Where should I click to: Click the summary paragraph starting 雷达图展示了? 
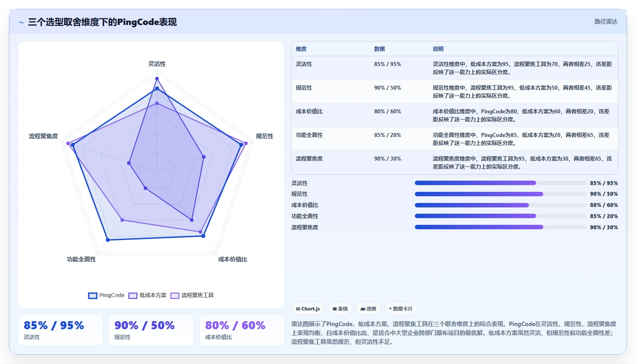(454, 333)
